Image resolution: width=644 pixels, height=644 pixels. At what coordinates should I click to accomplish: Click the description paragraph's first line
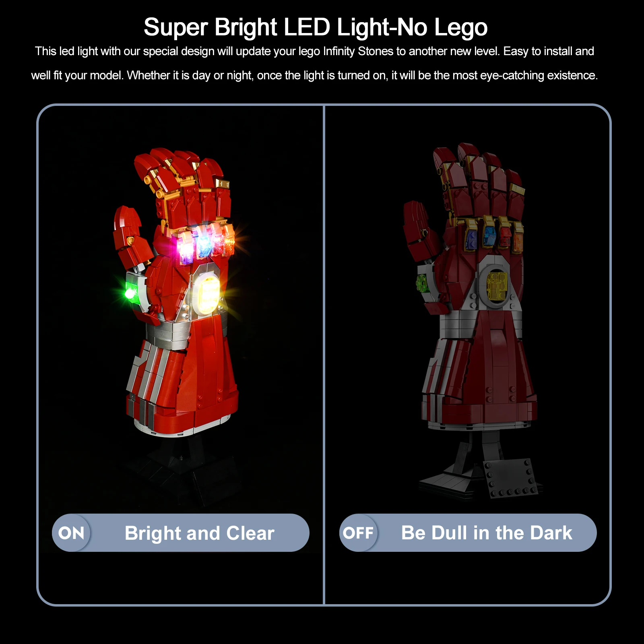(x=314, y=51)
